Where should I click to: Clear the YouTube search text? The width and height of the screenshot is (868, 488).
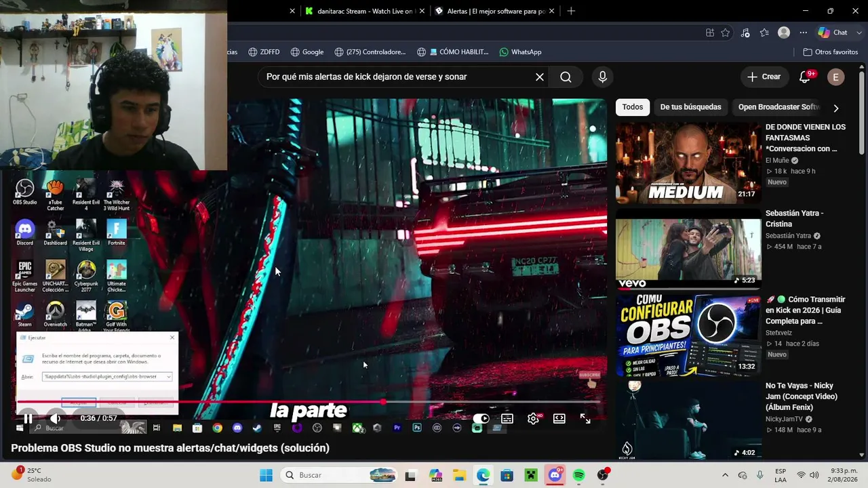[540, 77]
